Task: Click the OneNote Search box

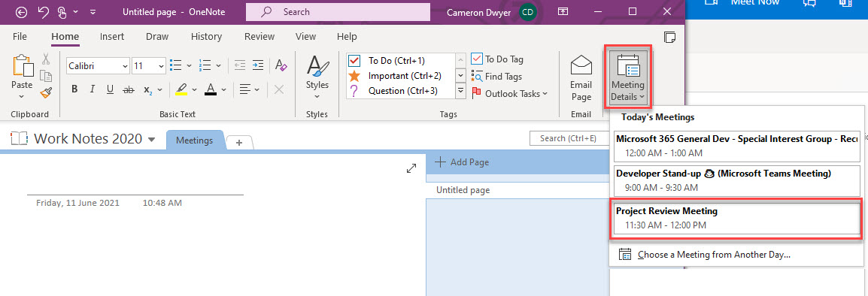Action: tap(338, 11)
